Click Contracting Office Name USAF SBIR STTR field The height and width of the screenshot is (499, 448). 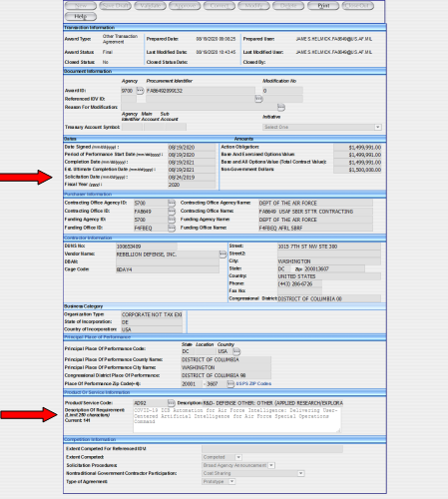tap(315, 212)
